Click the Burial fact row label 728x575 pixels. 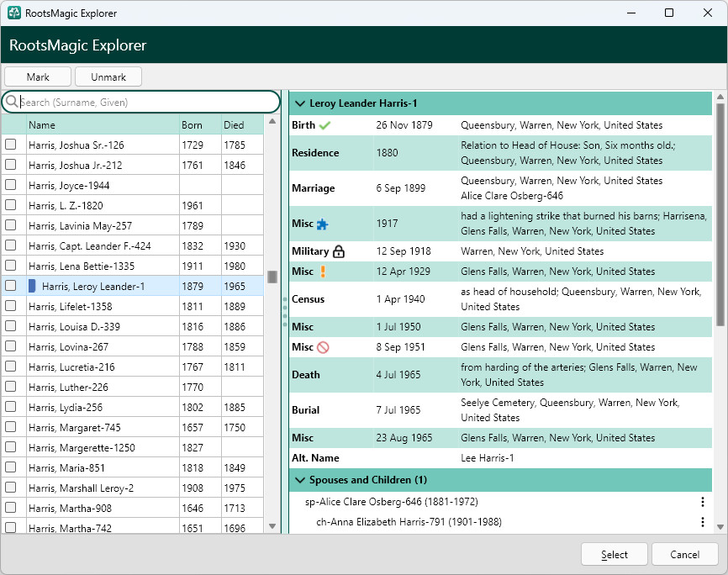click(x=305, y=410)
